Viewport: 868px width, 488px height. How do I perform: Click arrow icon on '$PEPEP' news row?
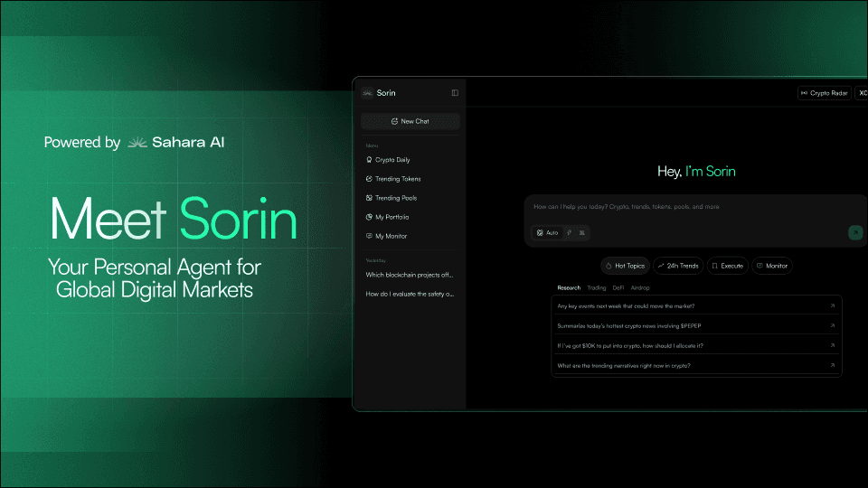click(x=832, y=325)
